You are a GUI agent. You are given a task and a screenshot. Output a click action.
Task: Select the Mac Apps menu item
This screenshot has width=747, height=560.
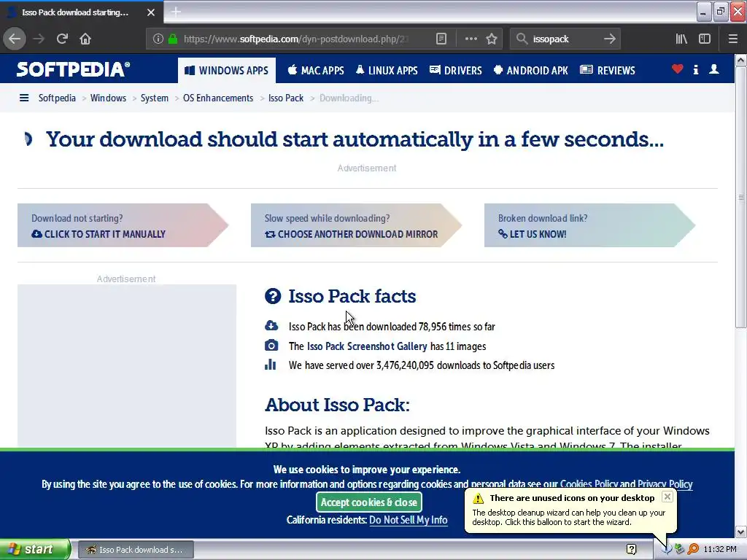click(316, 71)
